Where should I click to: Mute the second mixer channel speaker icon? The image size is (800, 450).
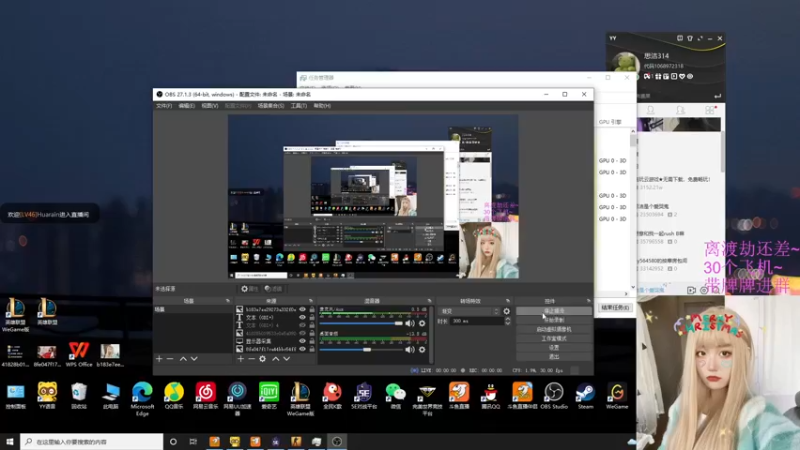(x=410, y=349)
